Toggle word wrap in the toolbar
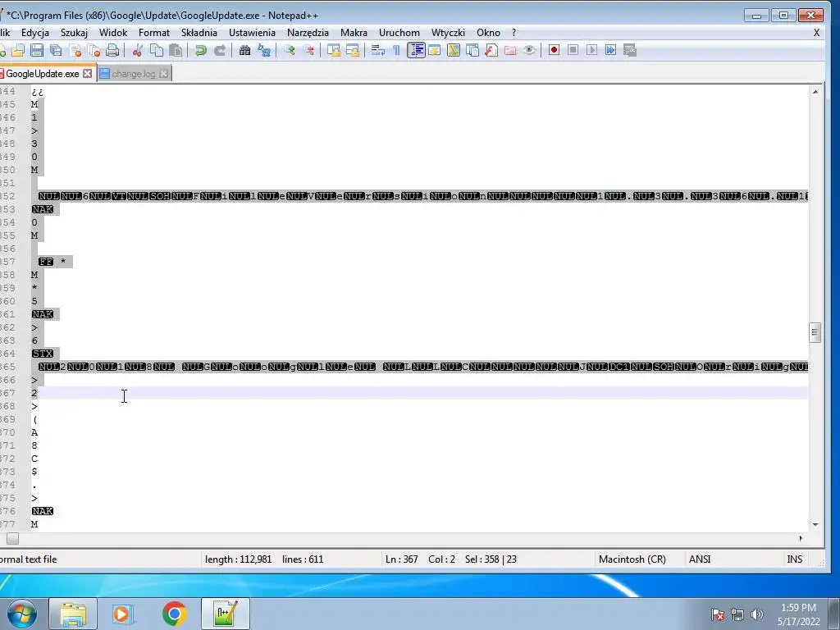This screenshot has height=630, width=840. pos(377,50)
